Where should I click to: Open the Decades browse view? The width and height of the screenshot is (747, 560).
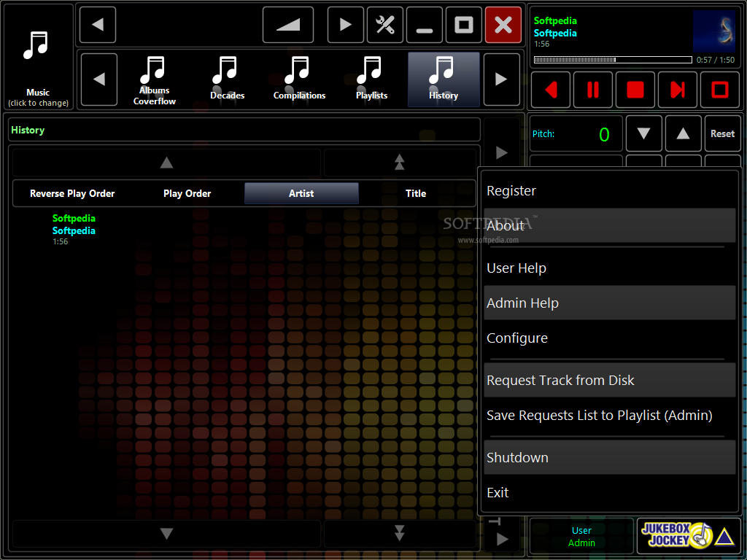coord(228,79)
